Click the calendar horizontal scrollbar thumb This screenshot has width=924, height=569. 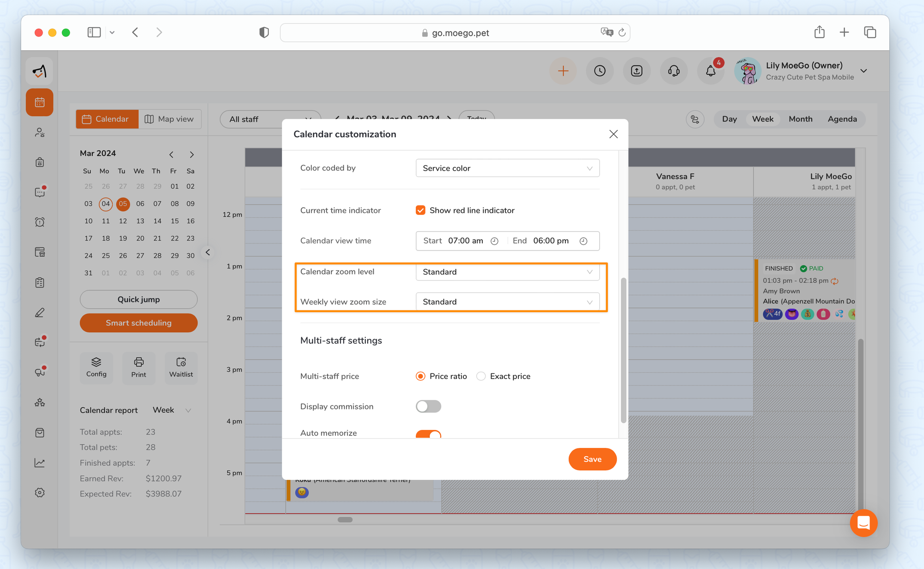[x=345, y=520]
